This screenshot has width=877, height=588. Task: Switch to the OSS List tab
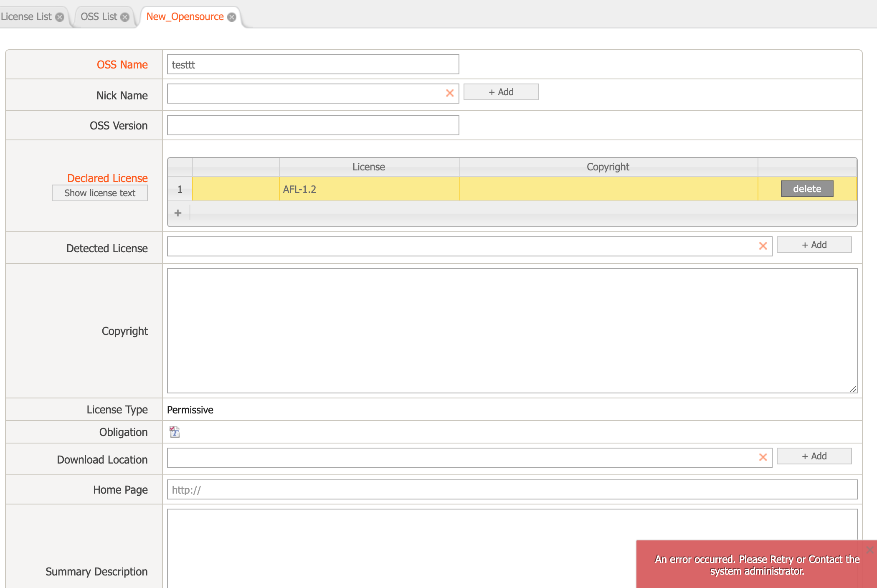pos(99,17)
